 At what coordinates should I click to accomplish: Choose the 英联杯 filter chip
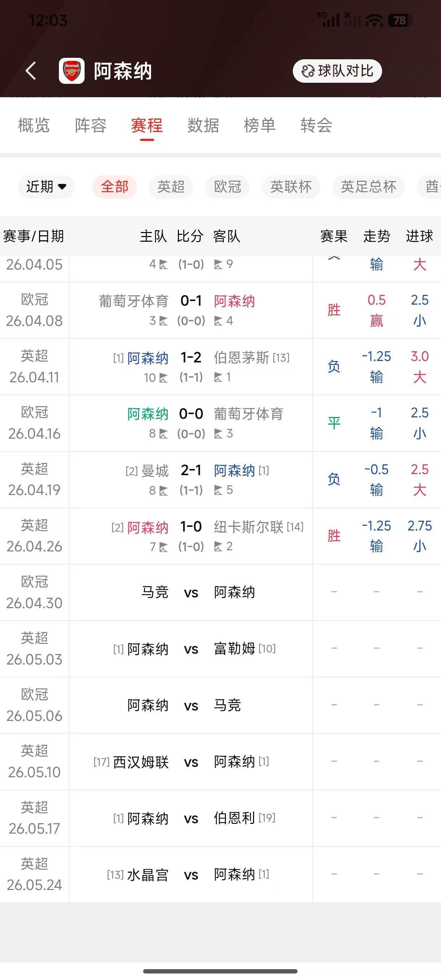coord(291,187)
